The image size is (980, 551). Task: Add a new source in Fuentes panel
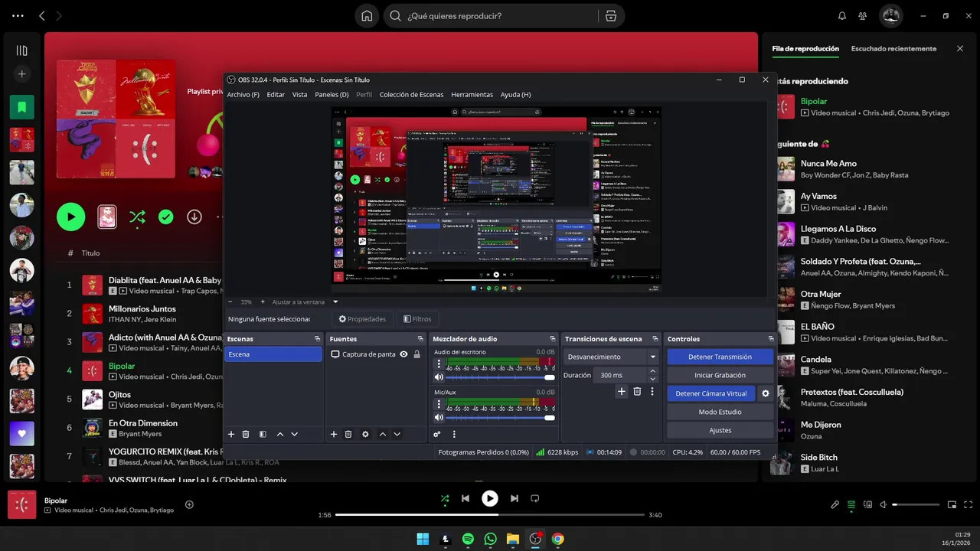[x=334, y=434]
